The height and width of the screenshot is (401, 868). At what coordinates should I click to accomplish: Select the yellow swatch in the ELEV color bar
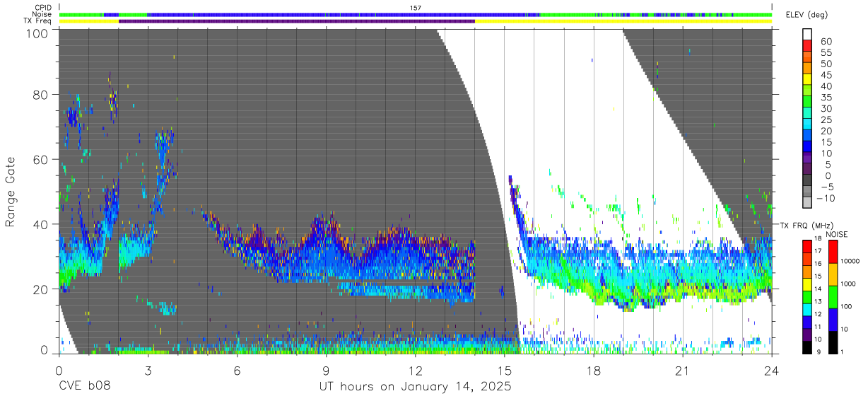pos(808,79)
